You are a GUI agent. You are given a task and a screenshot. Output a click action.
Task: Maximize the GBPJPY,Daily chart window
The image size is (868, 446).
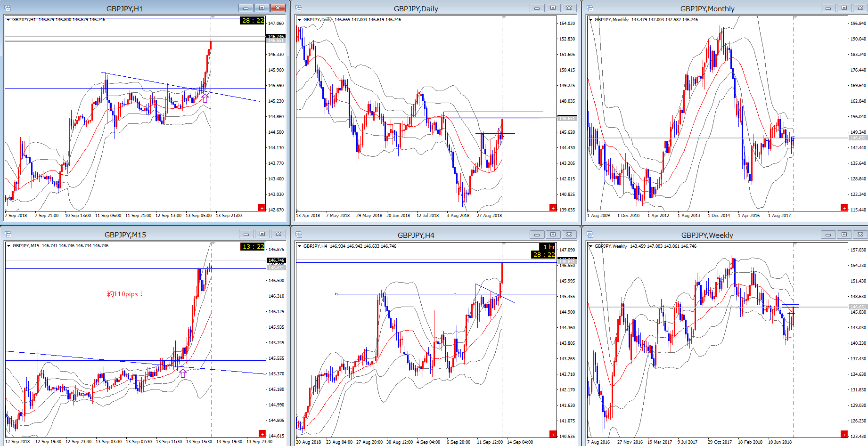[553, 8]
